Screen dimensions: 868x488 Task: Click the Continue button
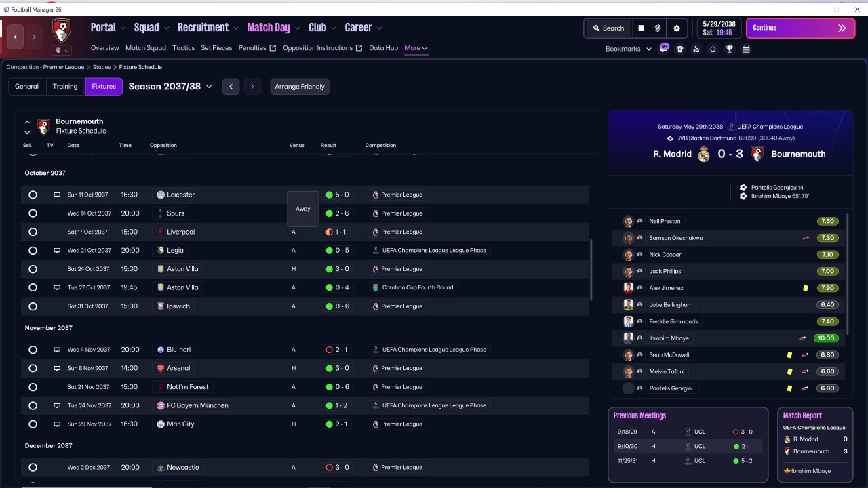pyautogui.click(x=800, y=28)
